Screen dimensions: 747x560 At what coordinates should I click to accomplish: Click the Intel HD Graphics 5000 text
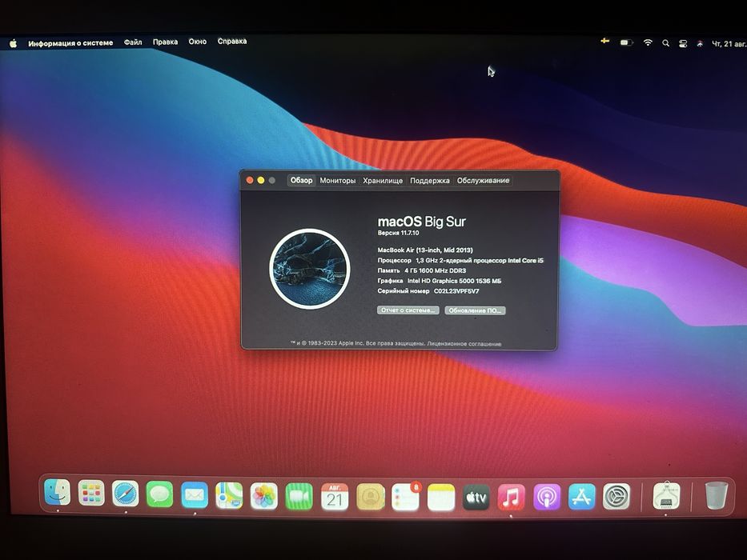click(454, 281)
